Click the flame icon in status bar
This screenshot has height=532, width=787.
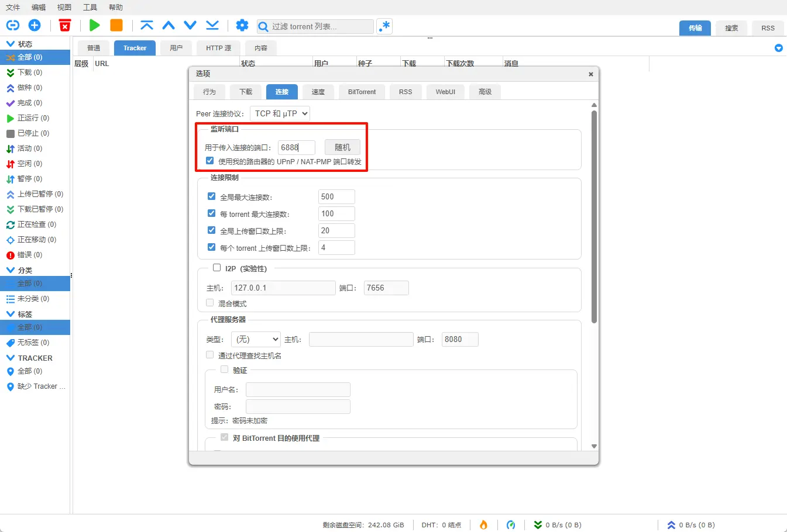click(x=483, y=524)
